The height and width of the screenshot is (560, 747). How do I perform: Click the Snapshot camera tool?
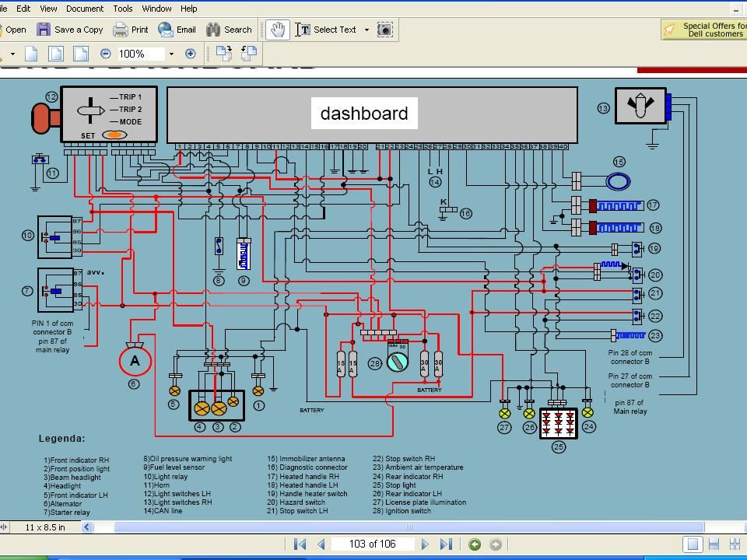pyautogui.click(x=385, y=30)
